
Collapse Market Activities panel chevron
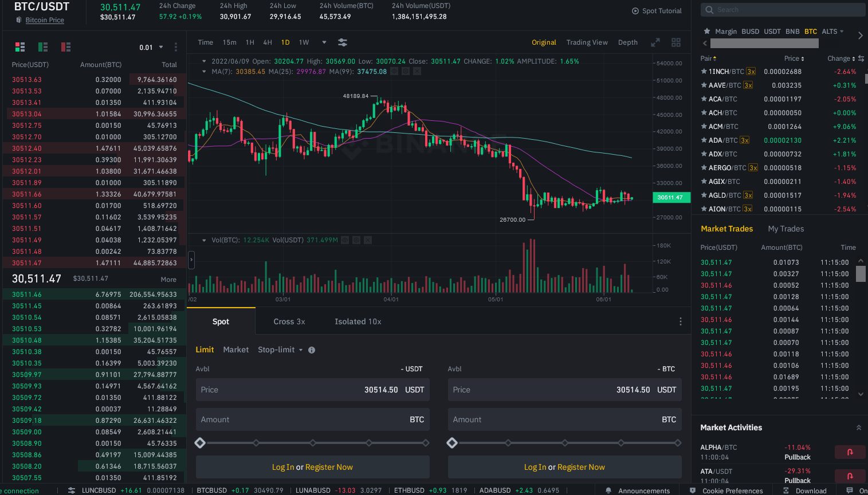pos(858,427)
